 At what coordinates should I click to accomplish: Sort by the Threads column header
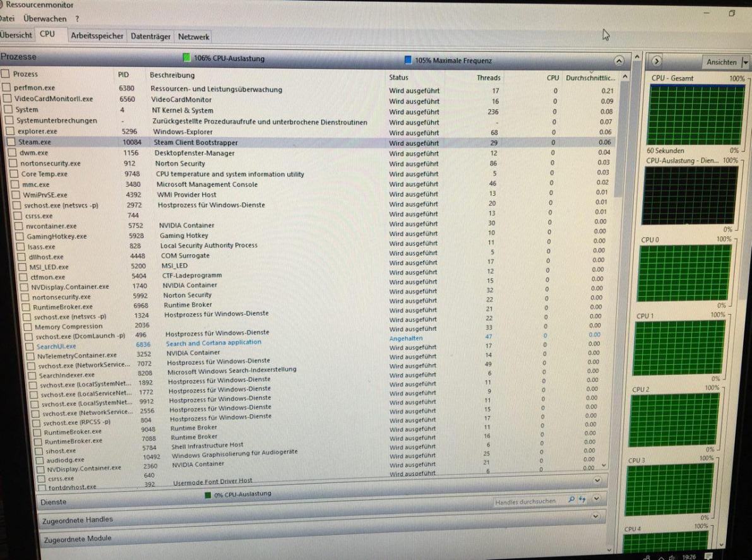(x=488, y=77)
